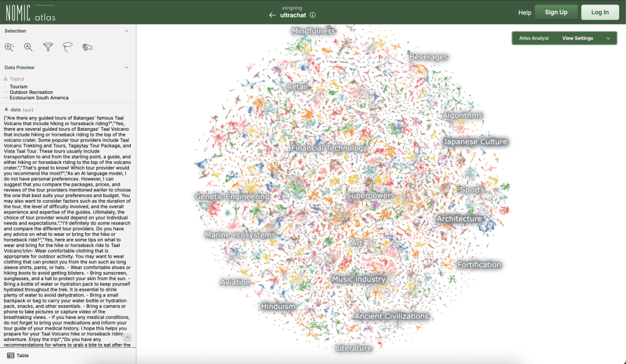Switch to View Settings
This screenshot has width=626, height=364.
coord(577,38)
